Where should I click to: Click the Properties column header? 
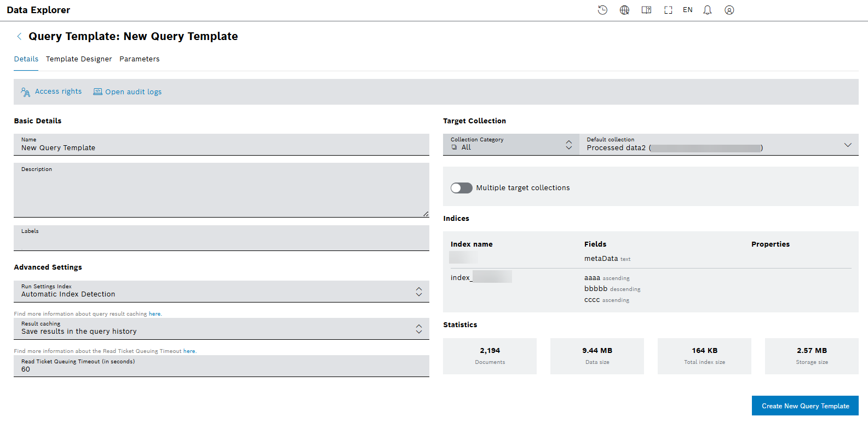[771, 244]
